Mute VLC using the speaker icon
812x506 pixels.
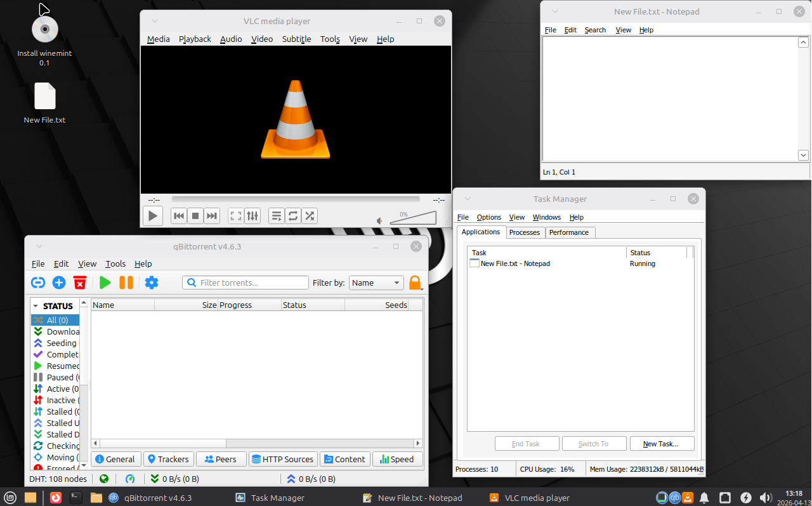380,221
